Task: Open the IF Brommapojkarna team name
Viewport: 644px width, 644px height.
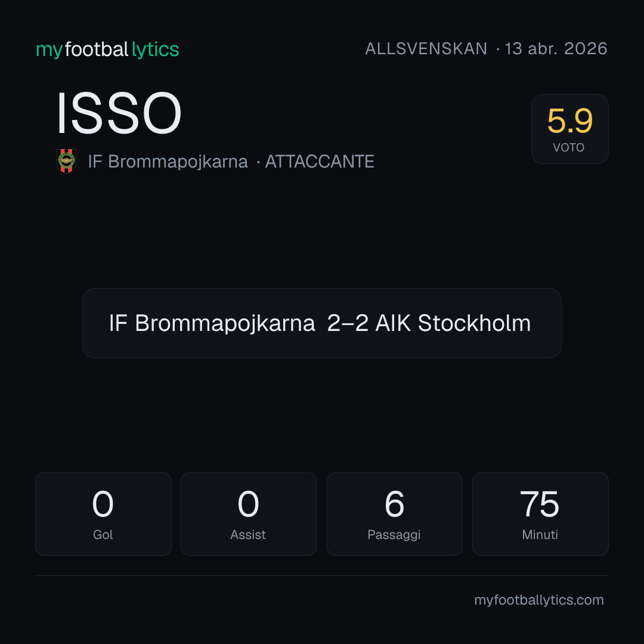Action: (x=168, y=162)
